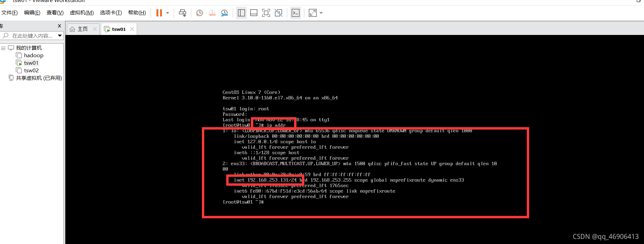Close the library panel
Screen dimensions: 644x244
(59, 26)
